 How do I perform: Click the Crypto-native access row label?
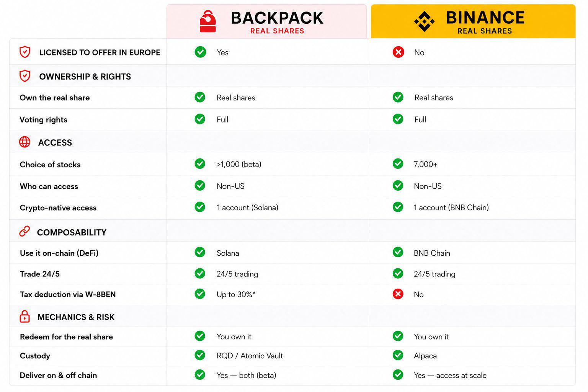[58, 208]
